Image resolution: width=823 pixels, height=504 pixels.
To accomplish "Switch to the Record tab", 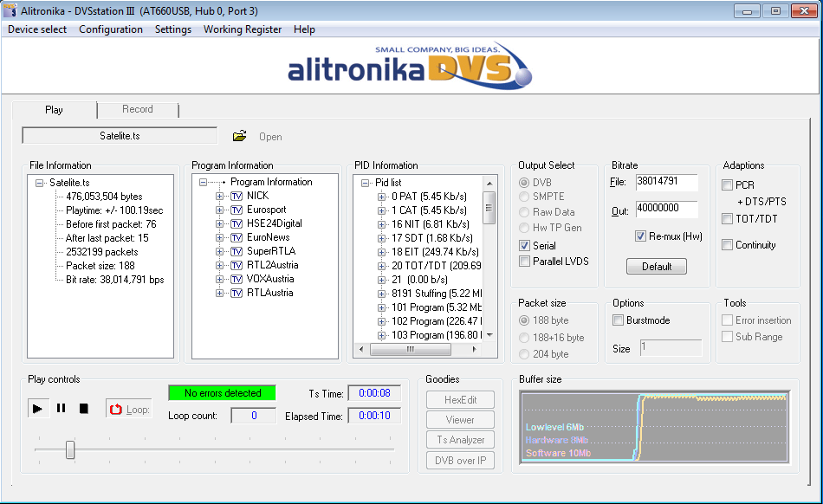I will 137,109.
